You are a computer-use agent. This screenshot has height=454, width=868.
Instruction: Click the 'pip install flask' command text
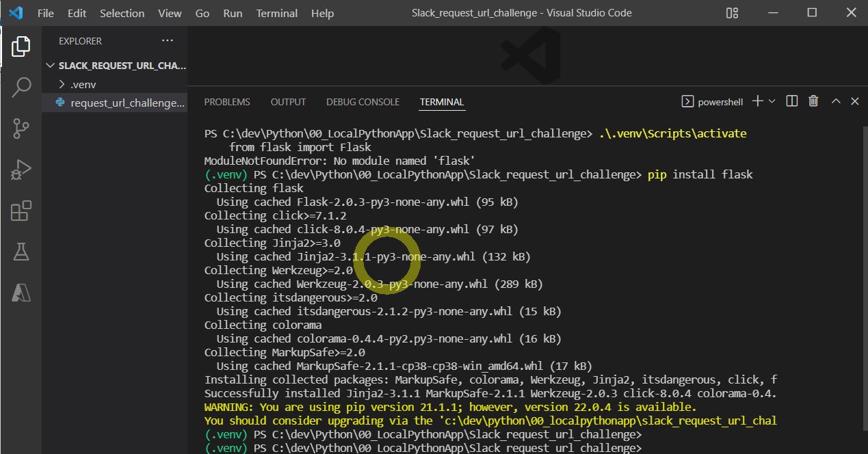(700, 174)
